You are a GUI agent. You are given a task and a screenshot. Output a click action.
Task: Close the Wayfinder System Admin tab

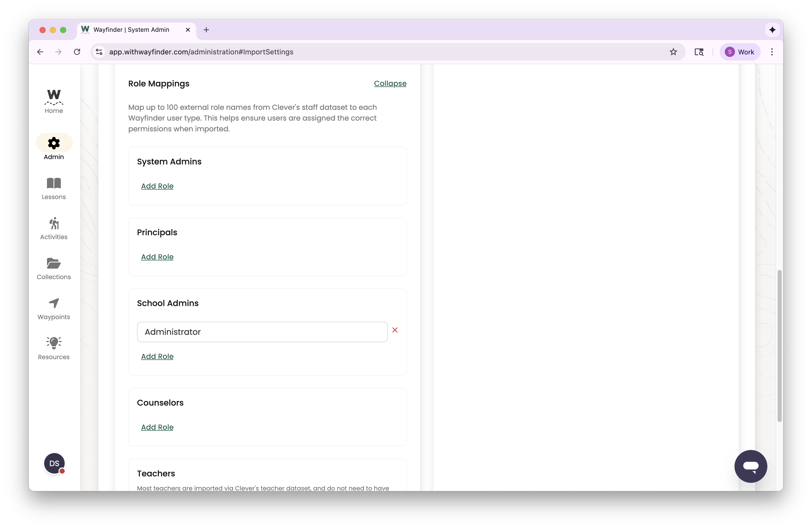pyautogui.click(x=188, y=30)
